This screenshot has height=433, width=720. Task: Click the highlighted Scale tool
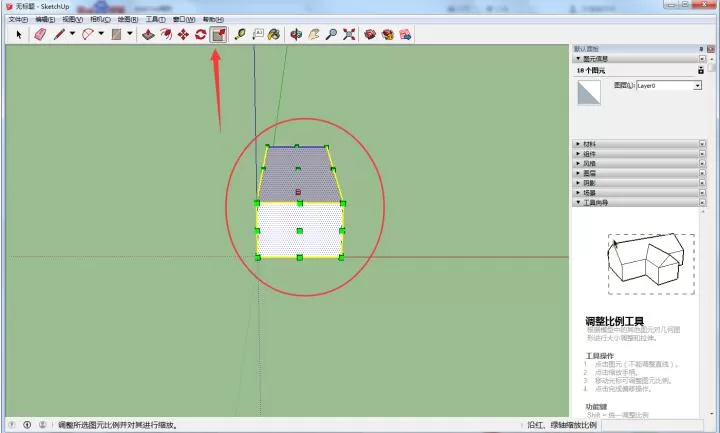point(219,34)
